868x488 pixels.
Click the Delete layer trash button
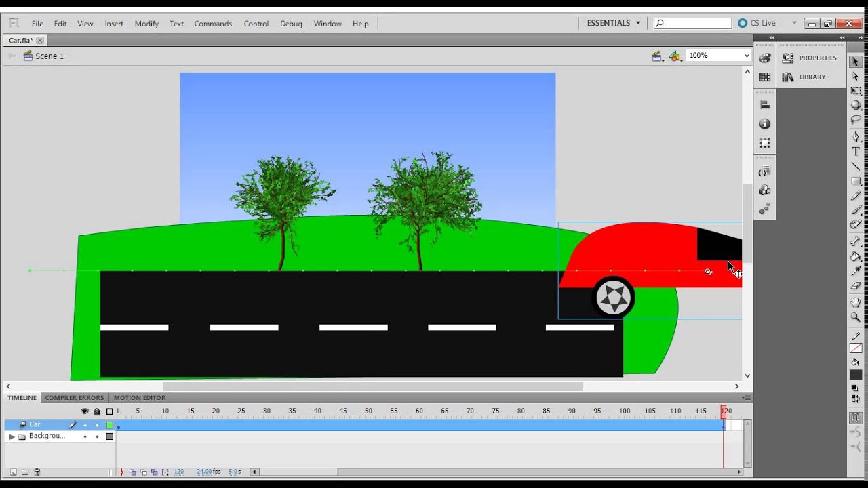point(37,472)
